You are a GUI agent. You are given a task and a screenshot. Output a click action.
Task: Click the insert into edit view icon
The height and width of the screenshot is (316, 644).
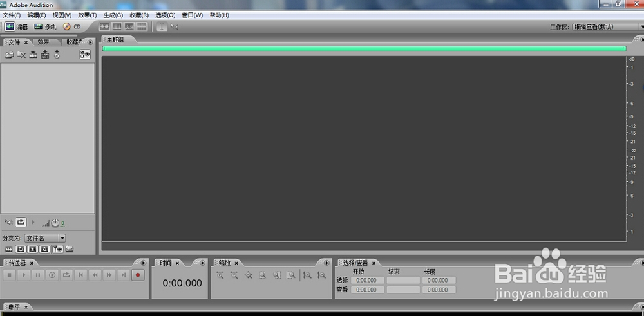click(x=33, y=55)
